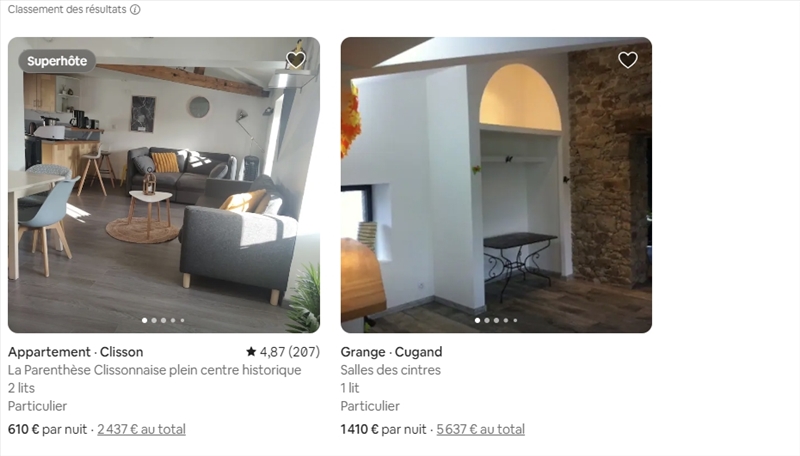Click Salles des cintres description text
This screenshot has height=456, width=800.
pyautogui.click(x=390, y=370)
